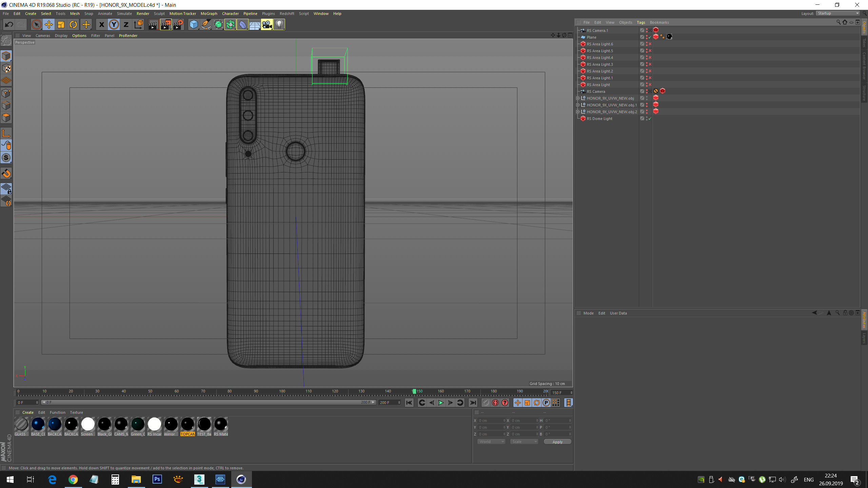Toggle visibility dots of RS Area Light.6
This screenshot has height=488, width=868.
tap(647, 44)
